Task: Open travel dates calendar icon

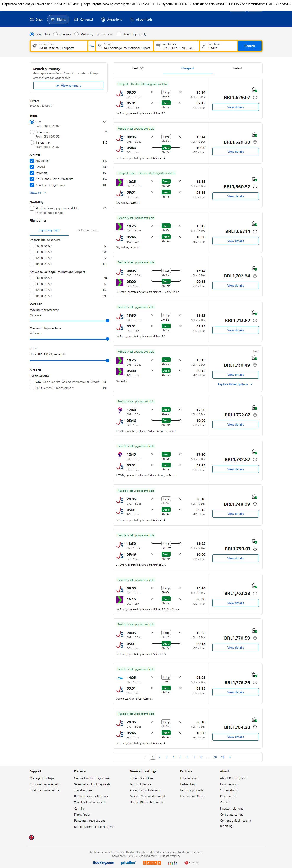Action: [x=158, y=46]
